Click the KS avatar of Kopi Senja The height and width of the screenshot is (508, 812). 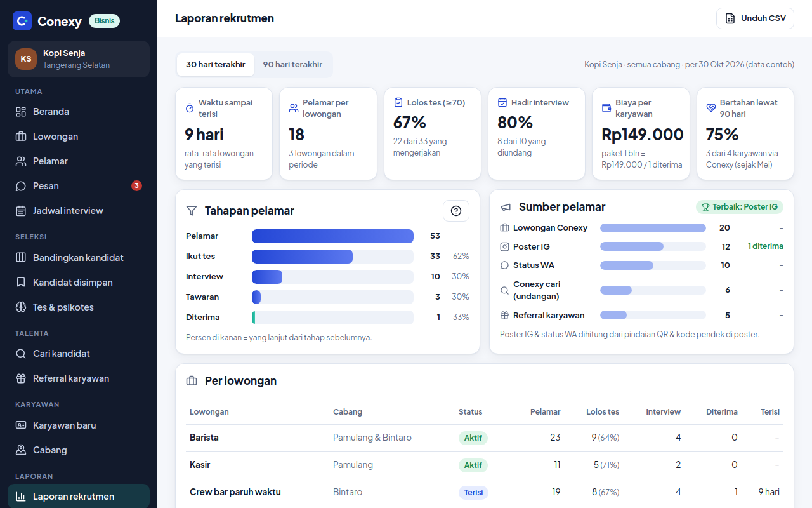[x=26, y=59]
